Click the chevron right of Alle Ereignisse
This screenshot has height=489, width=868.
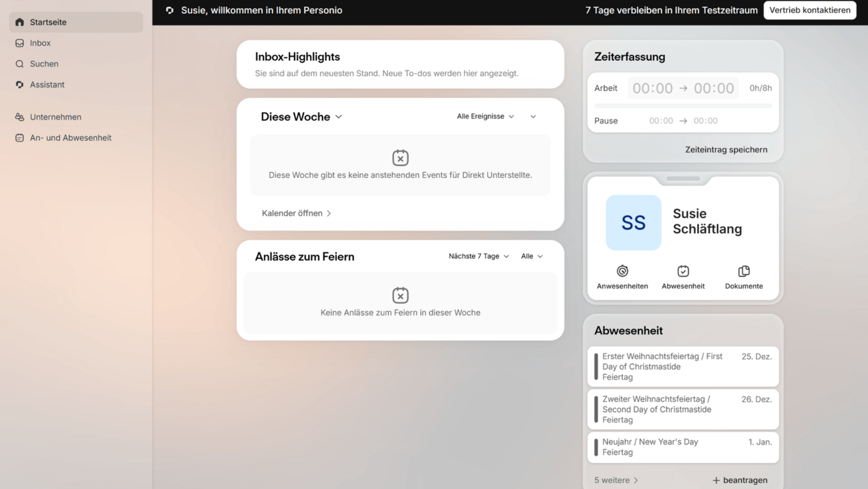(x=533, y=116)
